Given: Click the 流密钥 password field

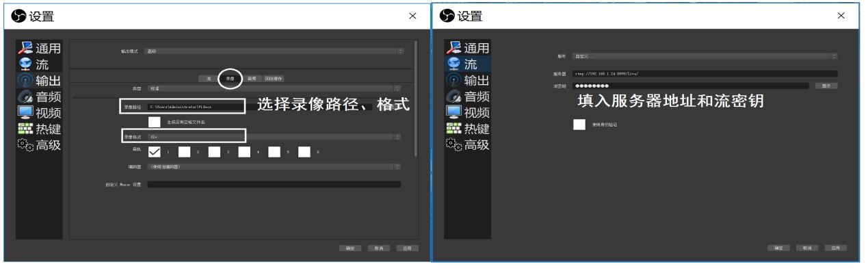Looking at the screenshot, I should click(x=691, y=86).
